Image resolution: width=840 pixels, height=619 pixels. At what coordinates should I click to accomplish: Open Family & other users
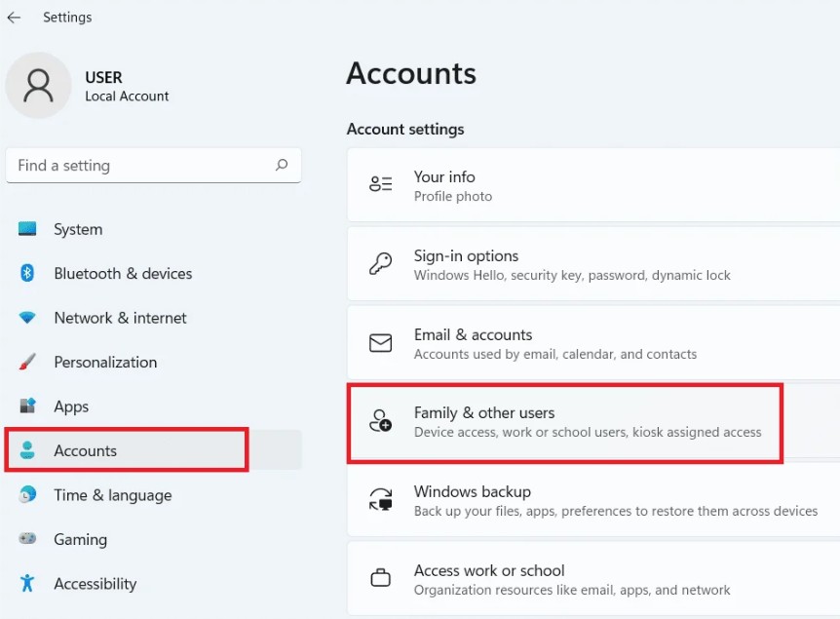pos(565,422)
